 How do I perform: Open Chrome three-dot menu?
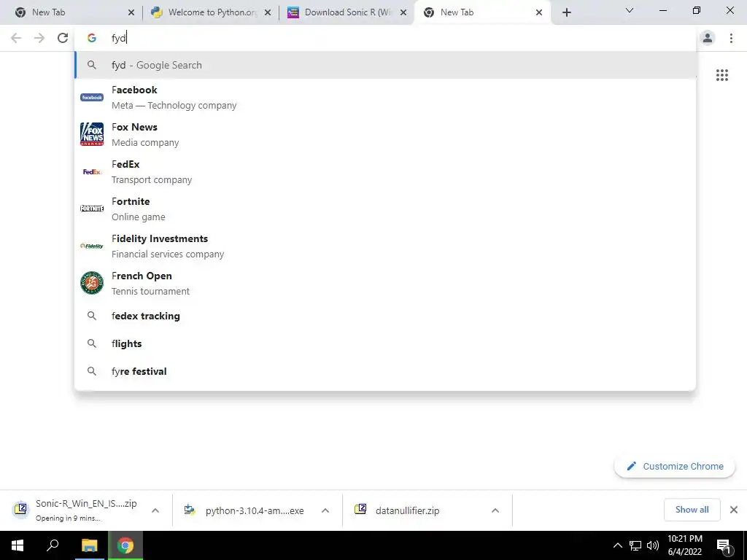(x=731, y=38)
